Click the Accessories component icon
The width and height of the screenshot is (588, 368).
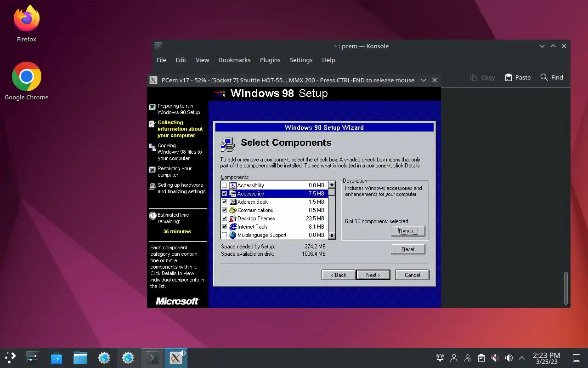coord(233,194)
